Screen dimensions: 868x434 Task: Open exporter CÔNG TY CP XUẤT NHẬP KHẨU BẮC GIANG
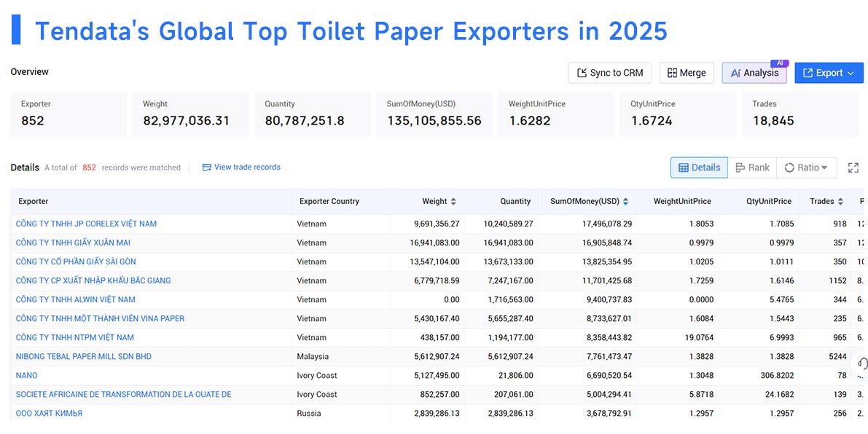[x=93, y=280]
